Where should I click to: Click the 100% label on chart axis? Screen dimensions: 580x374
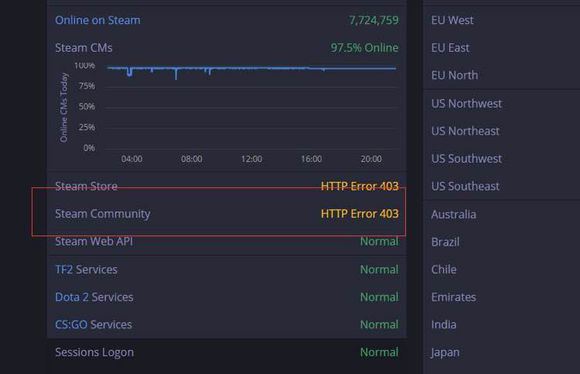tap(85, 65)
